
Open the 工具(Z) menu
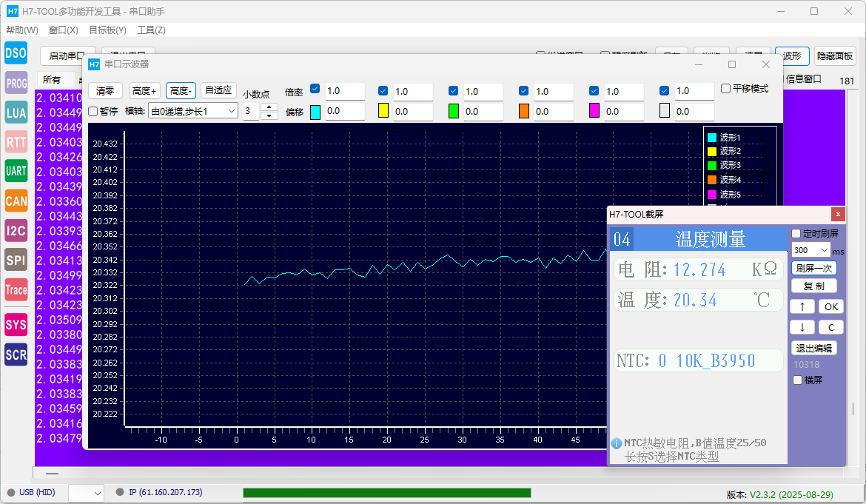tap(151, 30)
